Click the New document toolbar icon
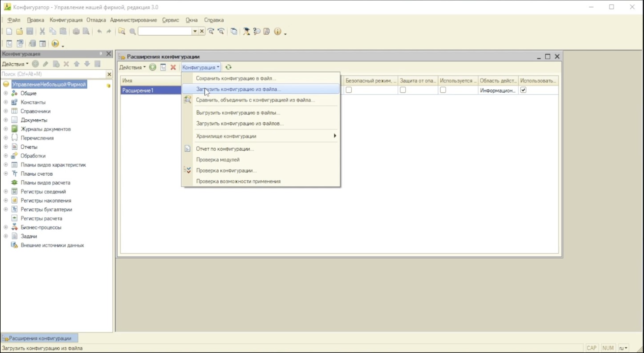Image resolution: width=644 pixels, height=353 pixels. pos(9,31)
